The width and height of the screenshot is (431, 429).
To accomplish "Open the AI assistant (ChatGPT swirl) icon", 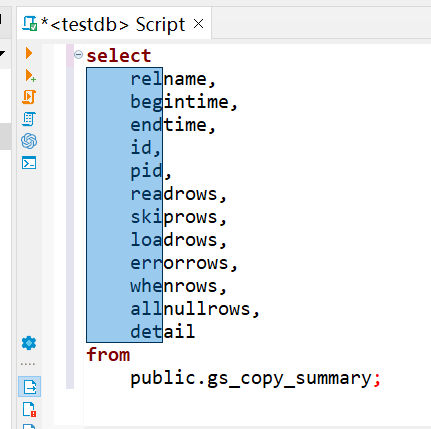I will [29, 141].
